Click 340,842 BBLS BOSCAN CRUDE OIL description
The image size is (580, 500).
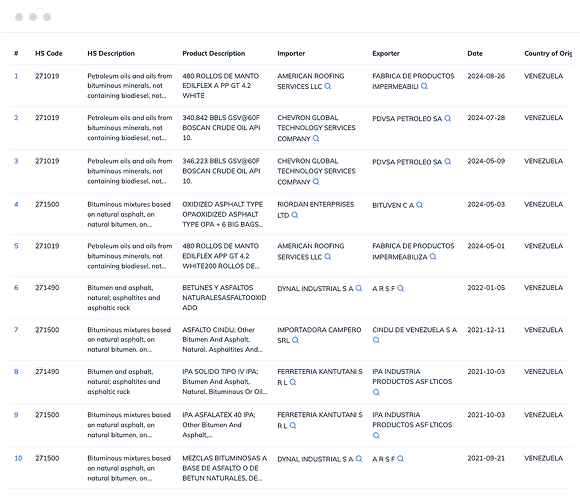(x=221, y=128)
